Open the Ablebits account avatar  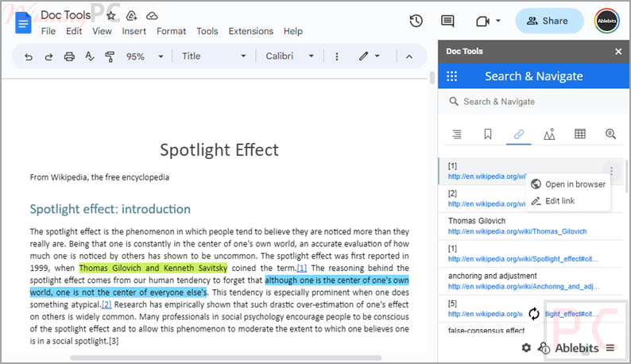pyautogui.click(x=607, y=21)
